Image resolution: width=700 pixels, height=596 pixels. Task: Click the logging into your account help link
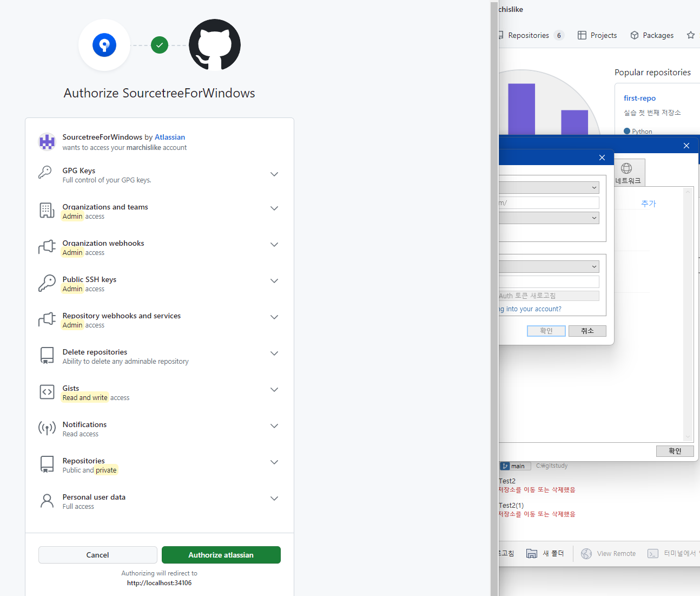[x=530, y=309]
